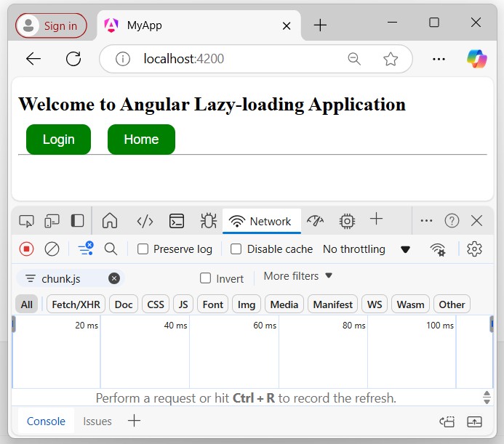Select the Fetch/XHR filter type
504x444 pixels.
click(76, 304)
